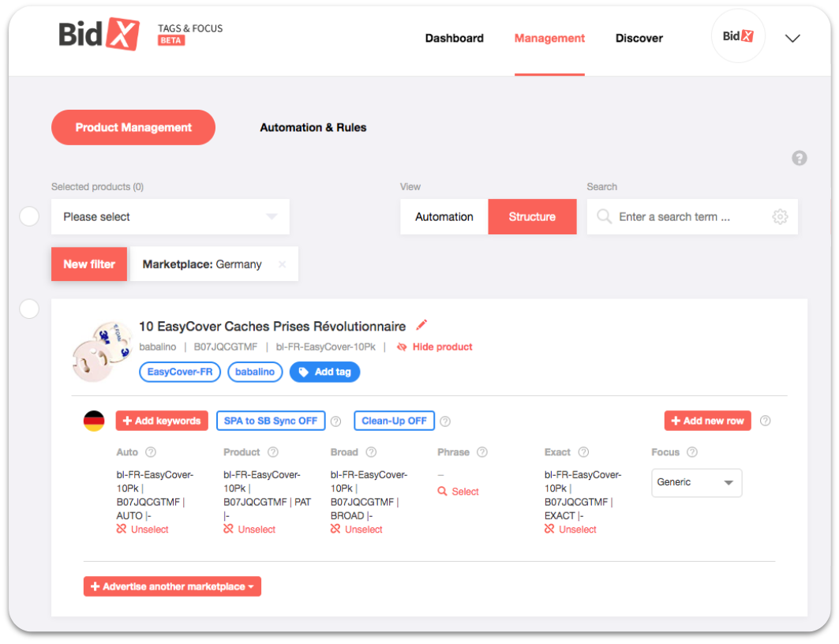Click the Add tag icon

click(302, 372)
